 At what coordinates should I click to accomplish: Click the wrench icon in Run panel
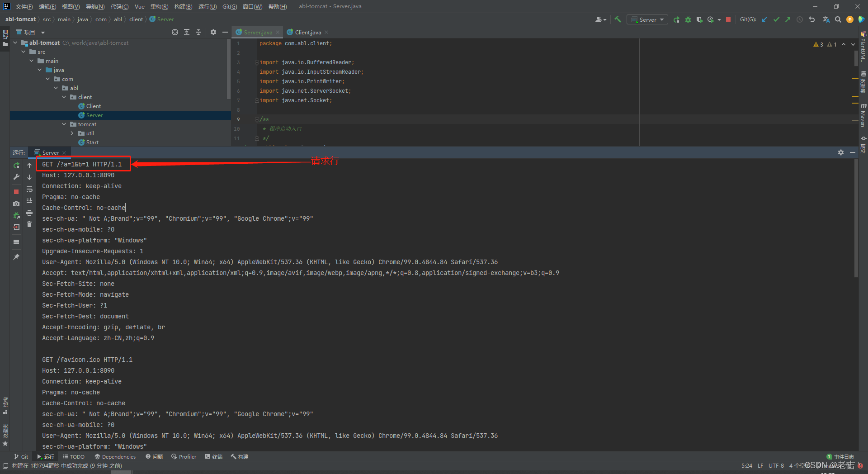click(x=16, y=177)
